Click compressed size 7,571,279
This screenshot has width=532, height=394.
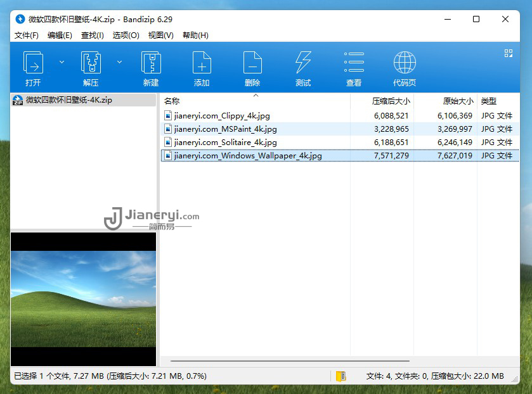(391, 156)
